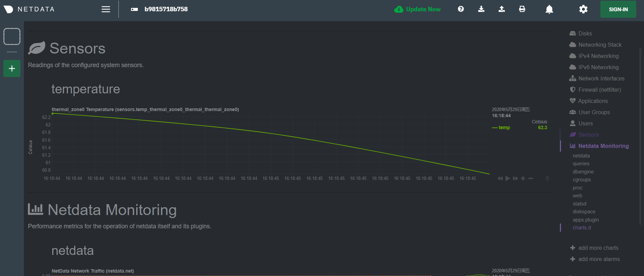The width and height of the screenshot is (644, 276).
Task: Open the help question mark icon
Action: pos(461,9)
